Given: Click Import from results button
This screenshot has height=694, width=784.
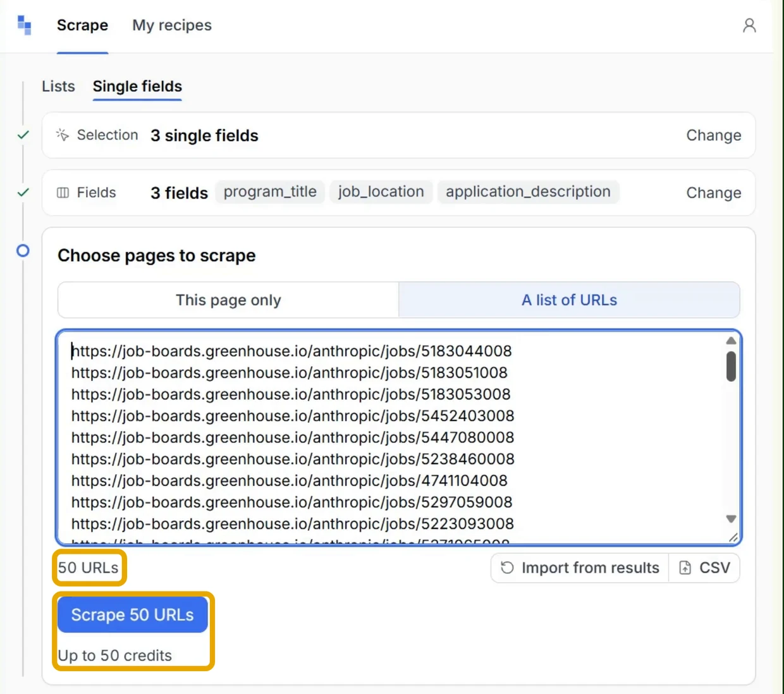Looking at the screenshot, I should [580, 568].
